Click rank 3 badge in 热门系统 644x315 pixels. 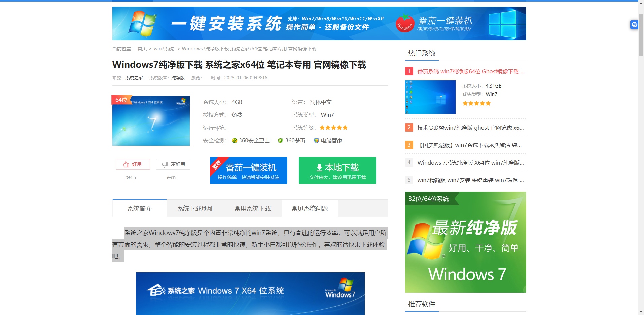coord(409,145)
